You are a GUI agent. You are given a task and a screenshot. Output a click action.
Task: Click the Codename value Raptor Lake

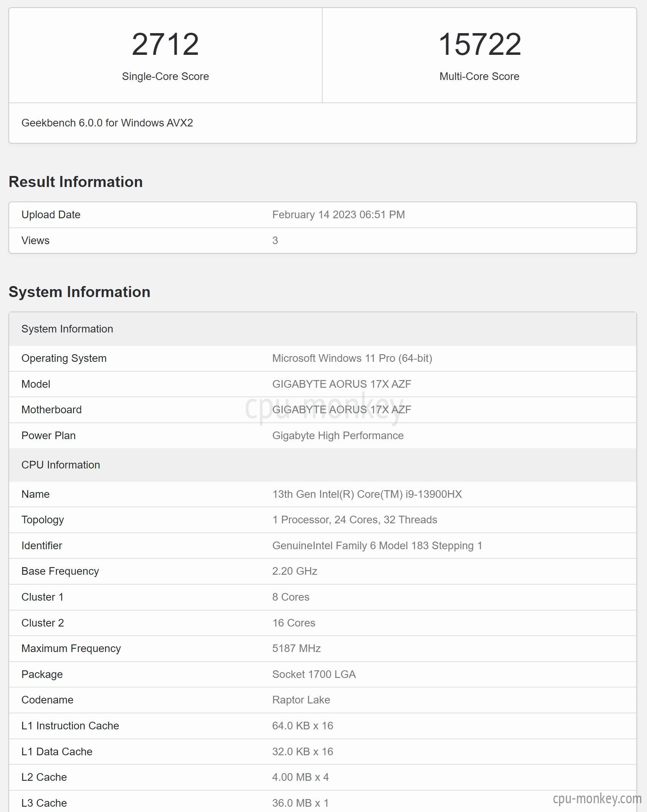coord(301,700)
